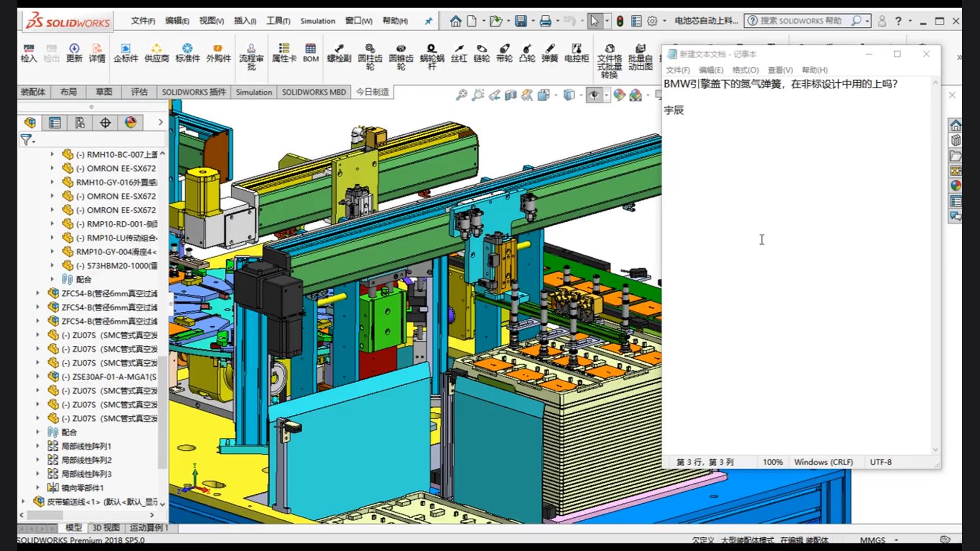Image resolution: width=980 pixels, height=551 pixels.
Task: Expand the 镜向零部件1 node
Action: pos(38,487)
